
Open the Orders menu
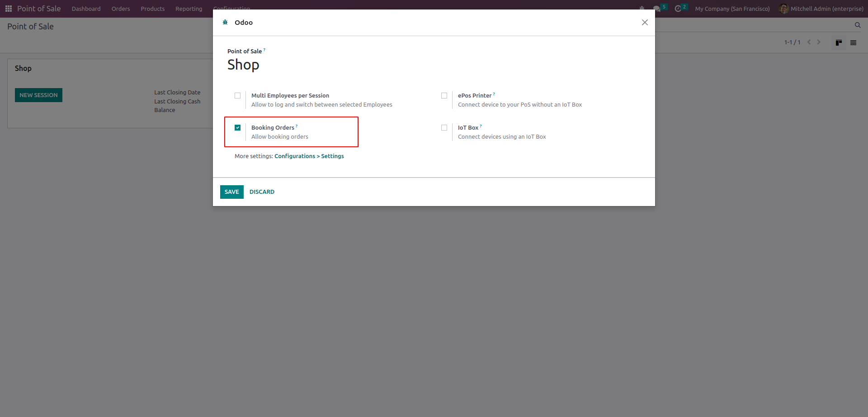(x=121, y=9)
